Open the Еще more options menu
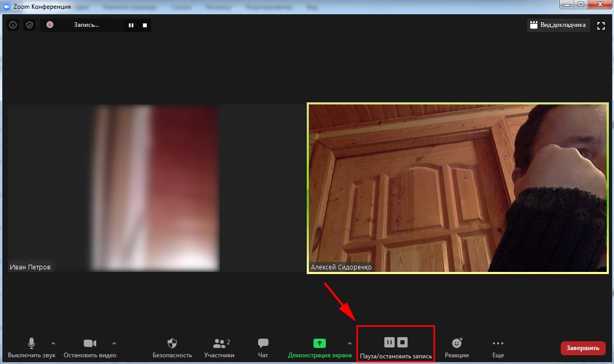 tap(498, 347)
